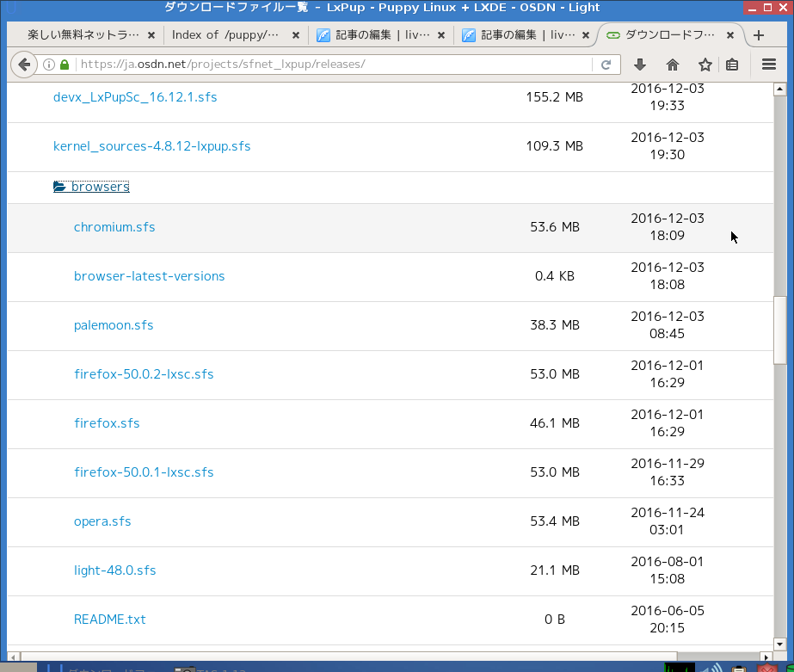Click the 2016-08-01 15:08 date
The width and height of the screenshot is (794, 672).
[668, 570]
